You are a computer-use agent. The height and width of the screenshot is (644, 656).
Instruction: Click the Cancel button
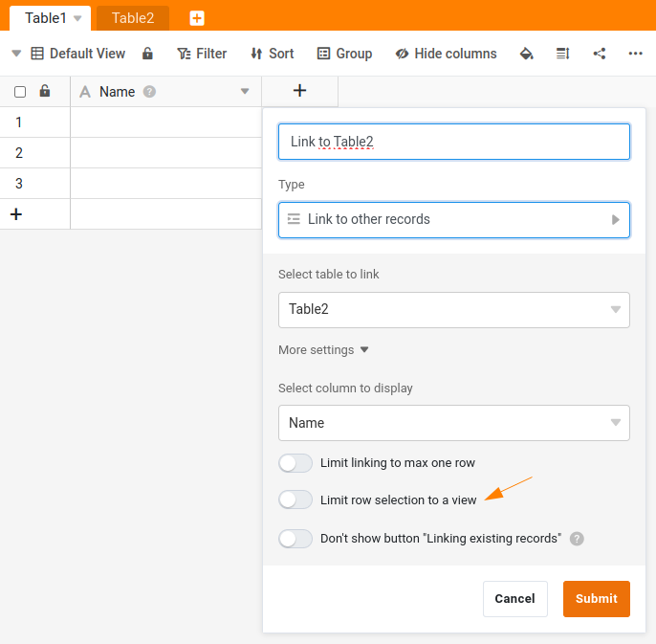[514, 599]
